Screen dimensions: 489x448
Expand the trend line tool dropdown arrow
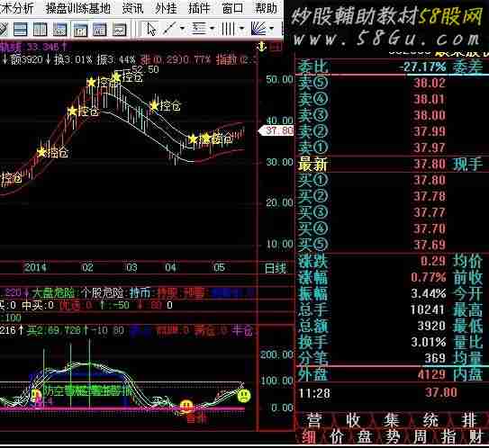pos(183,29)
